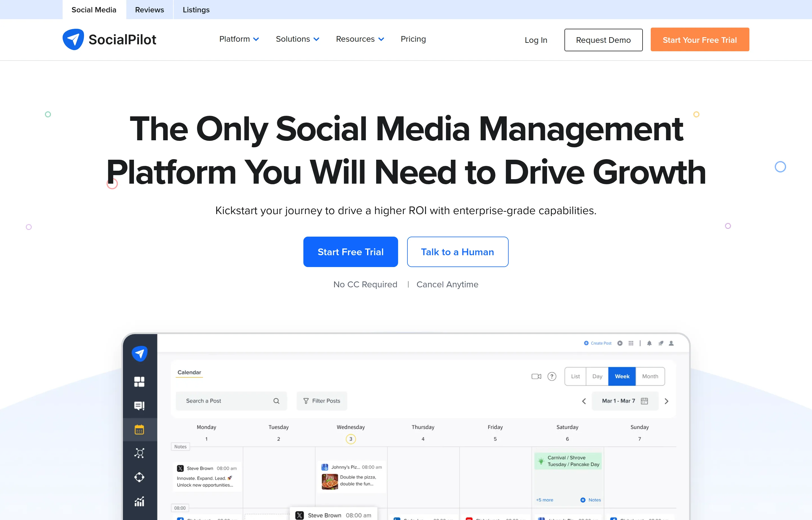Click the Notes label in the calendar
Screen dimensions: 812x520
coord(180,446)
